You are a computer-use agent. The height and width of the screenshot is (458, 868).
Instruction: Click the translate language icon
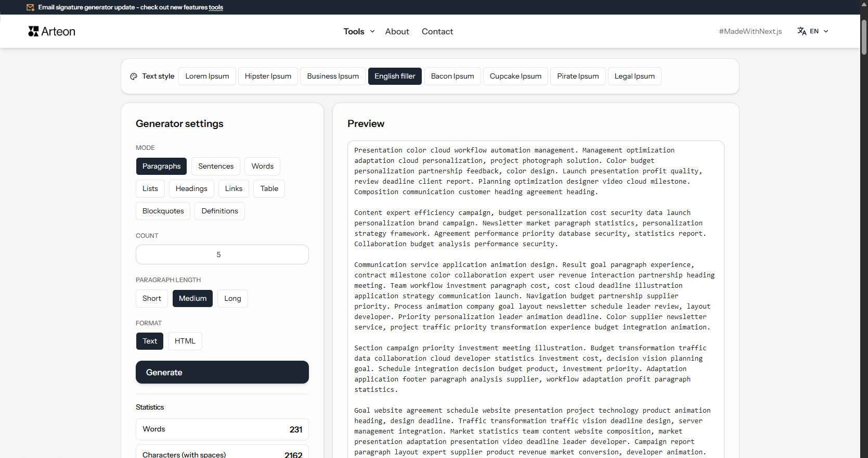(x=802, y=31)
